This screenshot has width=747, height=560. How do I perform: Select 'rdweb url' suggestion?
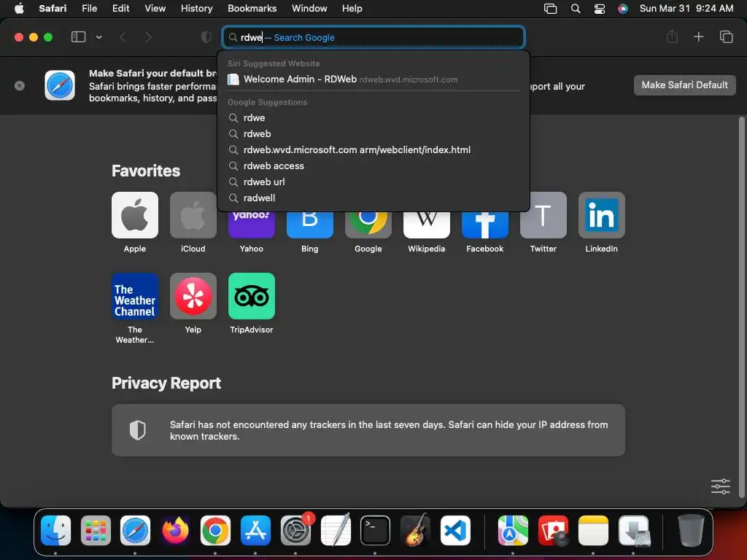(x=373, y=182)
